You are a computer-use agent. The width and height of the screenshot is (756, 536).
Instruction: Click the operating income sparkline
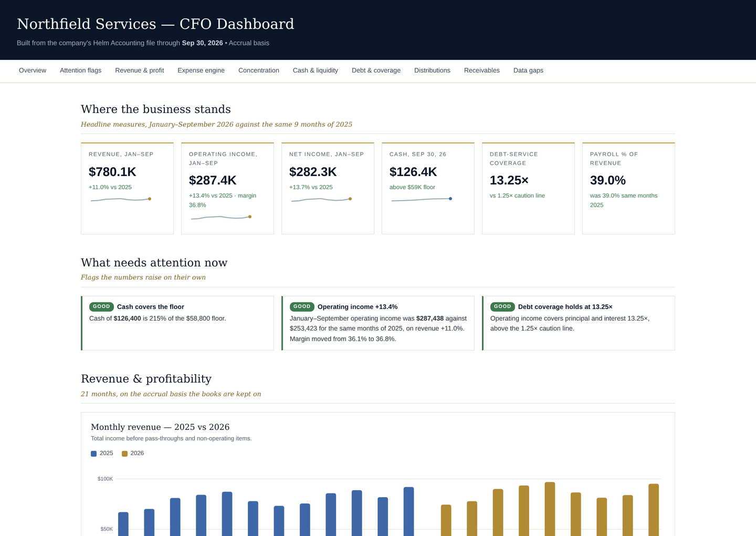click(221, 217)
